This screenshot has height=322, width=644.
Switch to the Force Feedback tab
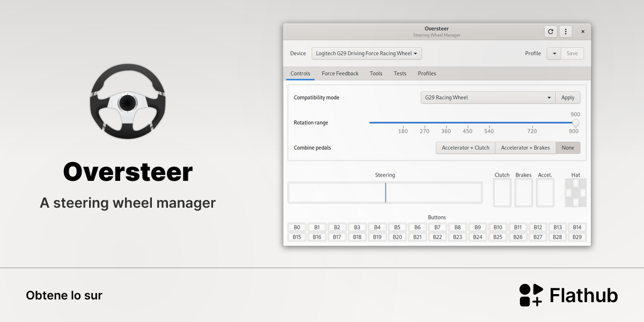(x=340, y=74)
